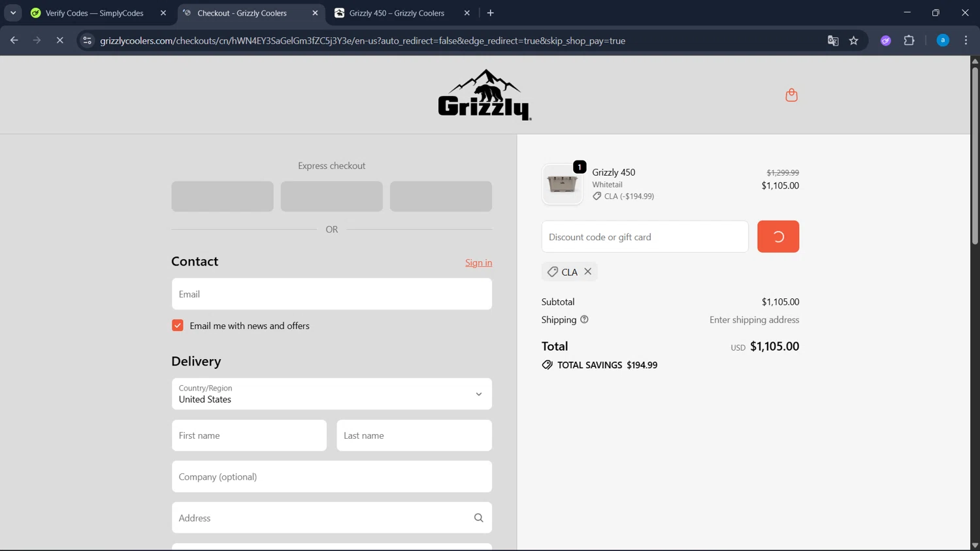Click the address search magnifier icon
This screenshot has height=551, width=980.
pos(478,518)
